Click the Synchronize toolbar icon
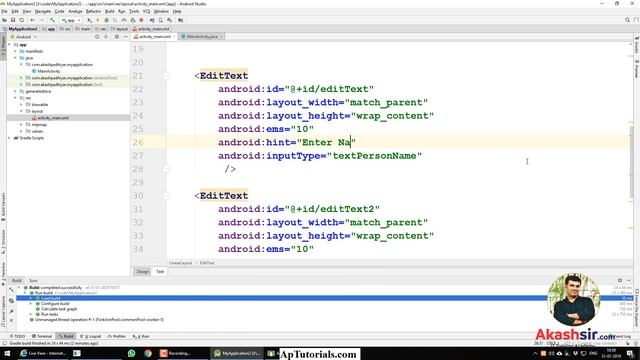The image size is (640, 360). 22,20
